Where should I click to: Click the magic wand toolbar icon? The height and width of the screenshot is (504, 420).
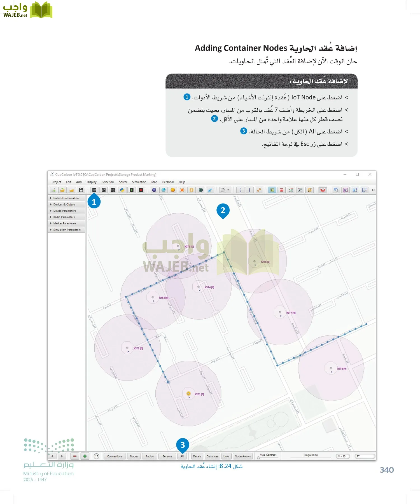point(309,190)
